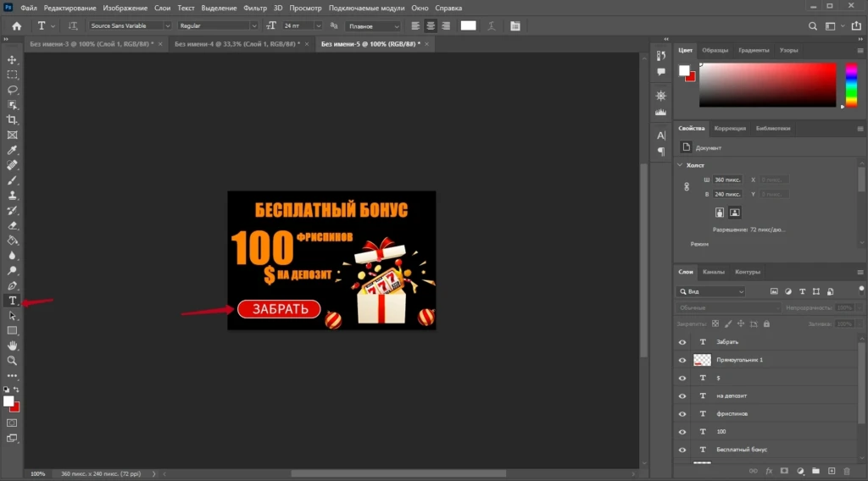The height and width of the screenshot is (481, 868).
Task: Select the Rectangle shape tool
Action: (x=12, y=330)
